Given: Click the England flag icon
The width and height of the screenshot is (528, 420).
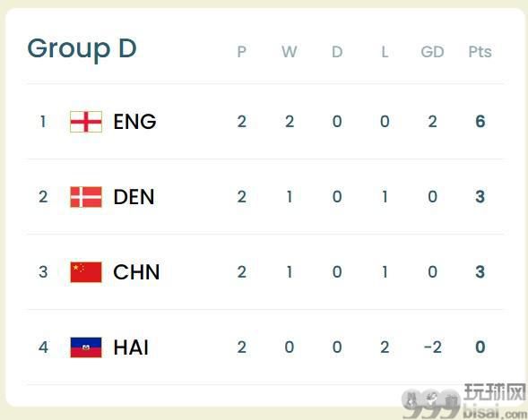Looking at the screenshot, I should pos(86,122).
